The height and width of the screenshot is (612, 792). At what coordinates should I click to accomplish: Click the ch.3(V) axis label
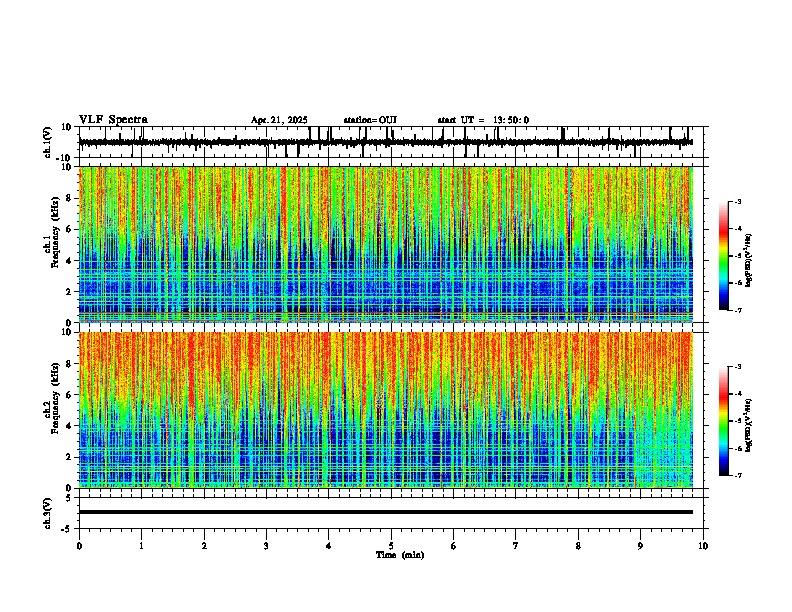tap(48, 513)
